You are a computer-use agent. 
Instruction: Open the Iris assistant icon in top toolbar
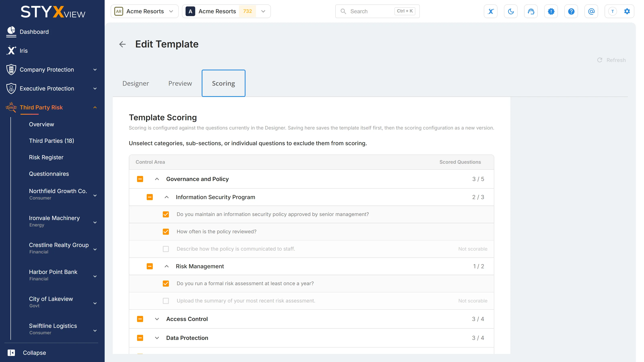coord(490,11)
